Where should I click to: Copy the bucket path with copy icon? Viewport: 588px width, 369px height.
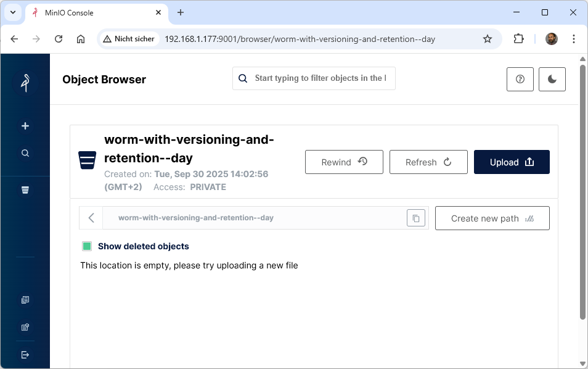(x=416, y=218)
